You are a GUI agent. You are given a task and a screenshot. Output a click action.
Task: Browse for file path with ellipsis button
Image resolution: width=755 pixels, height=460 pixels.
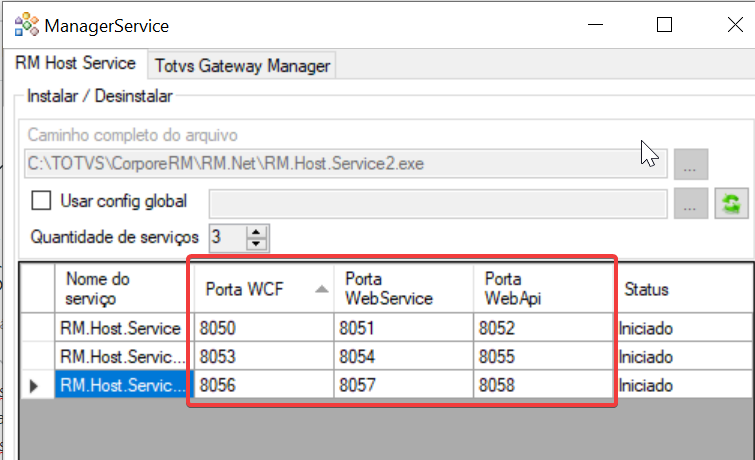[x=690, y=164]
